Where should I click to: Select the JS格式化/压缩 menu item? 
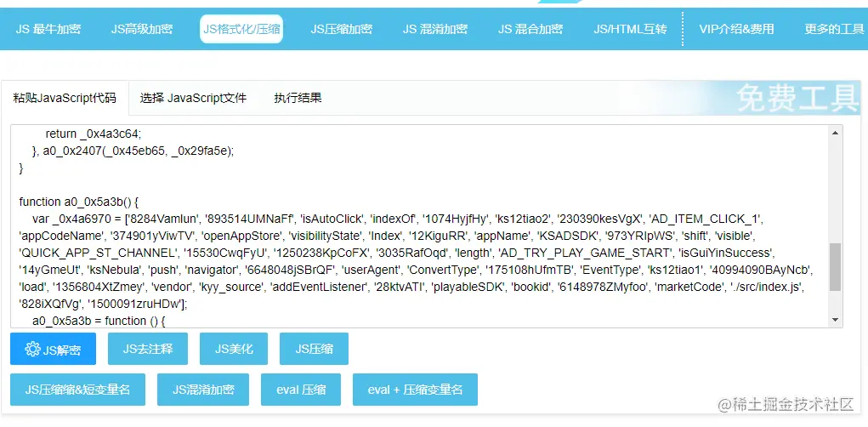[x=241, y=30]
